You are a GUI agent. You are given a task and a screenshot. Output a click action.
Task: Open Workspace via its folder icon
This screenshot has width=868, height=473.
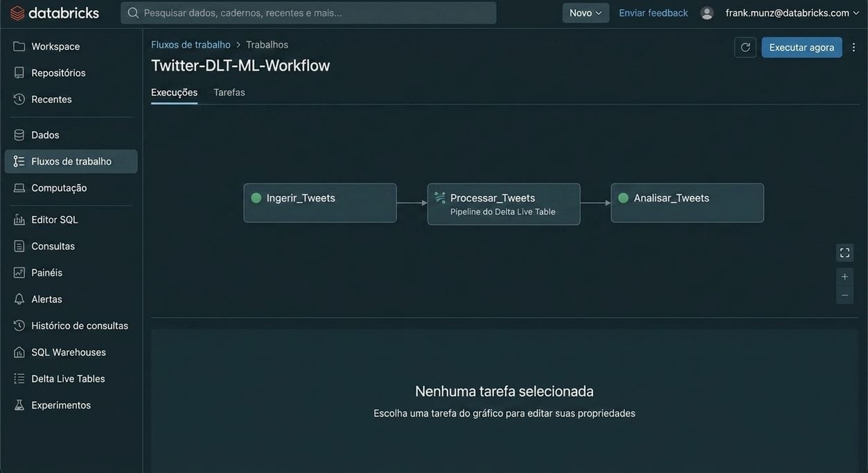(19, 46)
